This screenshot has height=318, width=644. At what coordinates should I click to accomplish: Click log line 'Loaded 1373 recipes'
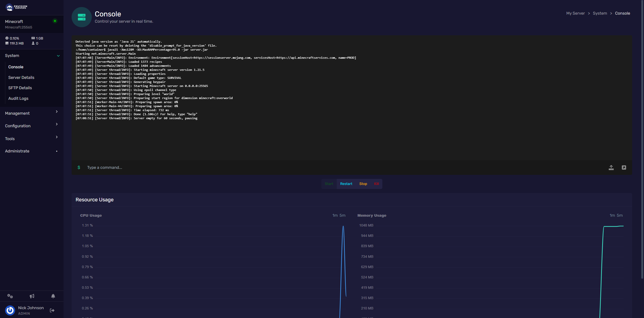(119, 62)
